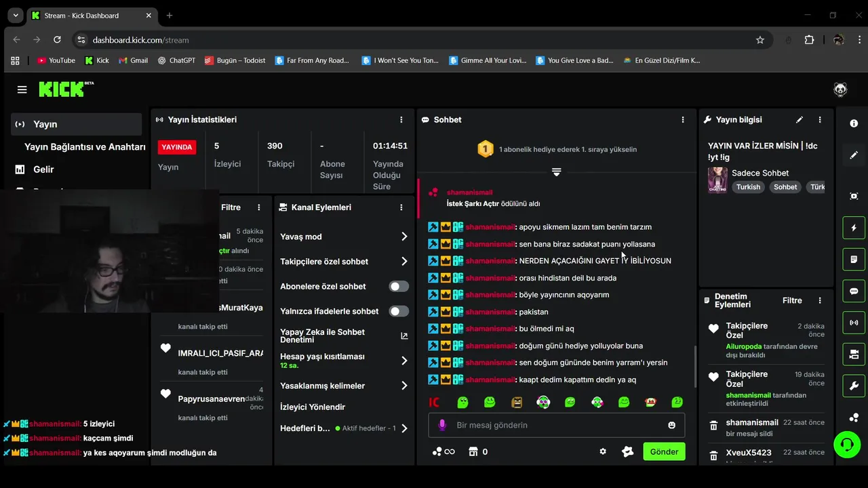
Task: Open Denetim Eylemleri three-dot menu
Action: (820, 300)
